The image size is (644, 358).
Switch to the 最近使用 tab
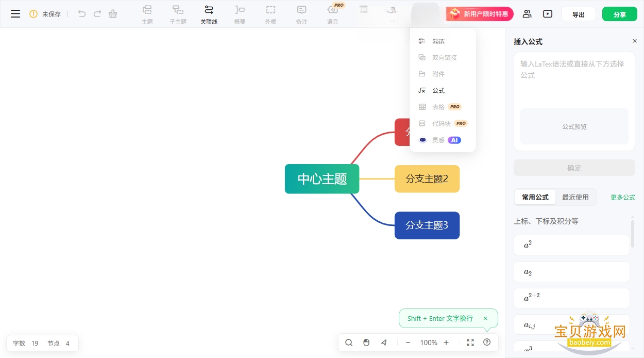coord(575,197)
